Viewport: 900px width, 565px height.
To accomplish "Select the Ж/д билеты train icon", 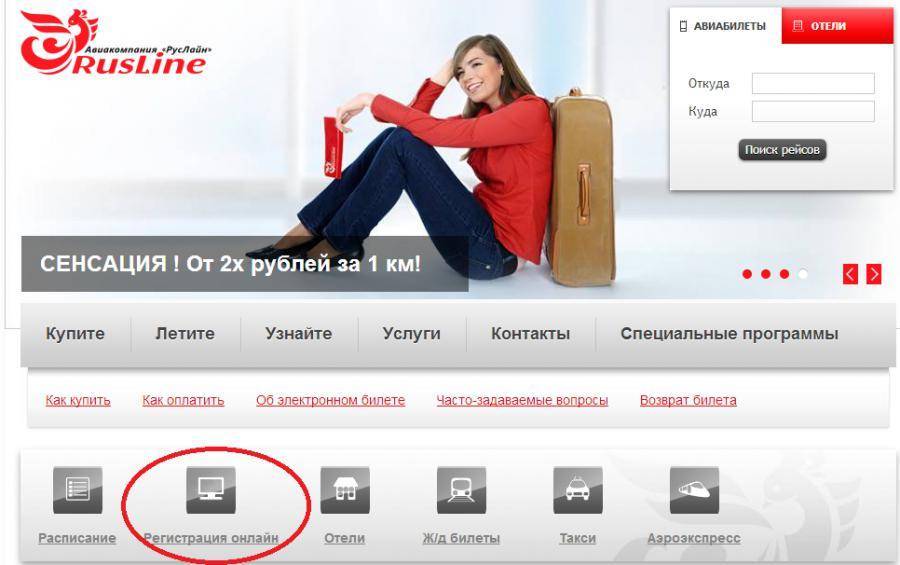I will click(461, 490).
